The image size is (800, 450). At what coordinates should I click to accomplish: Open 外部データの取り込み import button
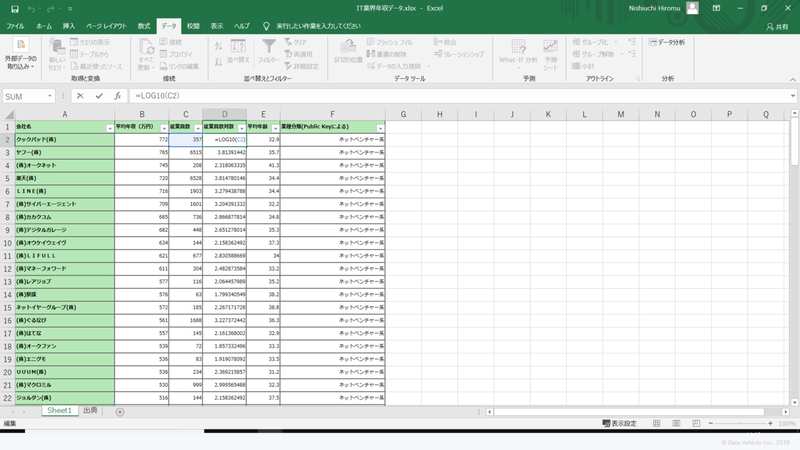point(21,55)
